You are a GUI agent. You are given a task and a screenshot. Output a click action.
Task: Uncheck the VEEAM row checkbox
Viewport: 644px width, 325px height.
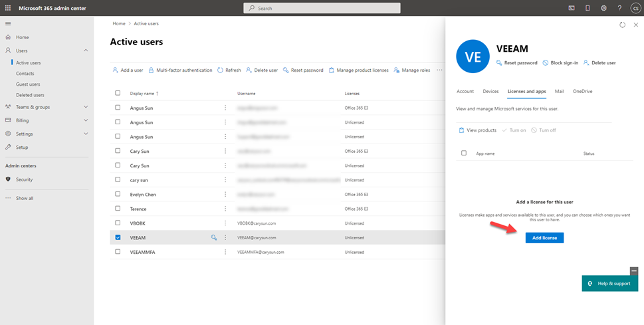point(118,237)
